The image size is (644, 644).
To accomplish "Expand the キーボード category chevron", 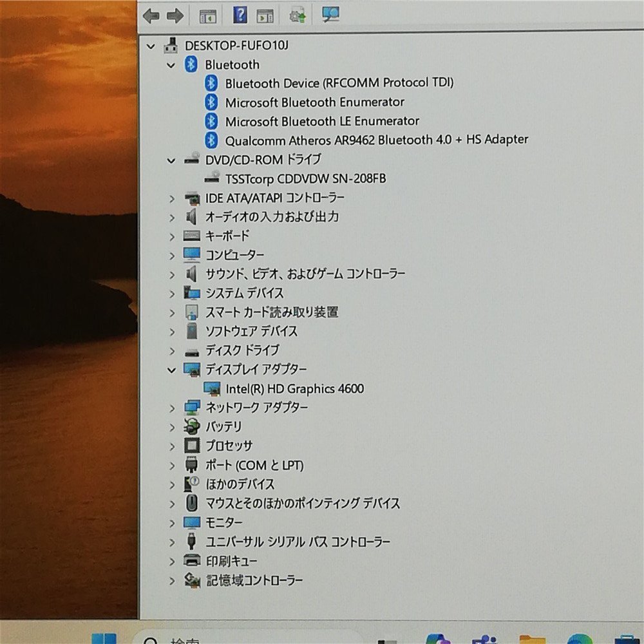I will point(172,237).
